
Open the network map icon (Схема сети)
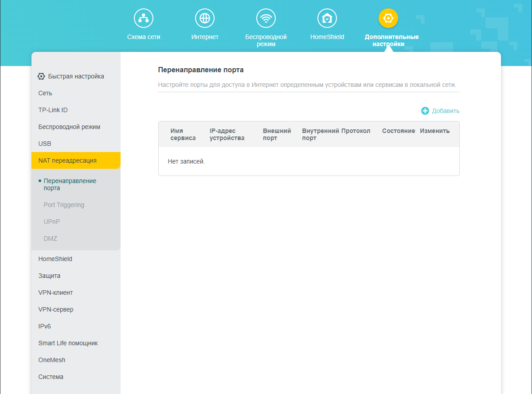144,18
